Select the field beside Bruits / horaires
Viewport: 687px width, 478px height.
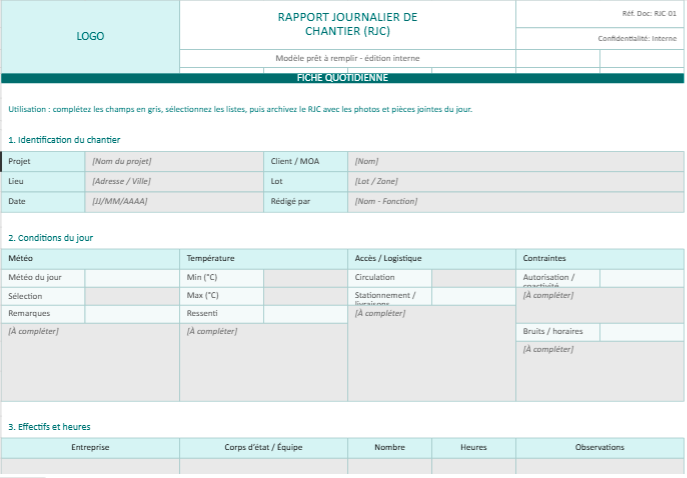point(641,332)
